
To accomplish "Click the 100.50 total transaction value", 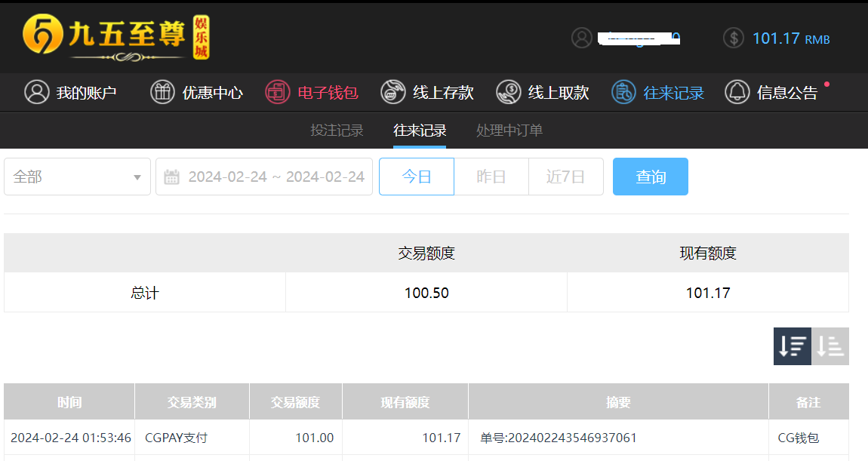I will [x=426, y=293].
